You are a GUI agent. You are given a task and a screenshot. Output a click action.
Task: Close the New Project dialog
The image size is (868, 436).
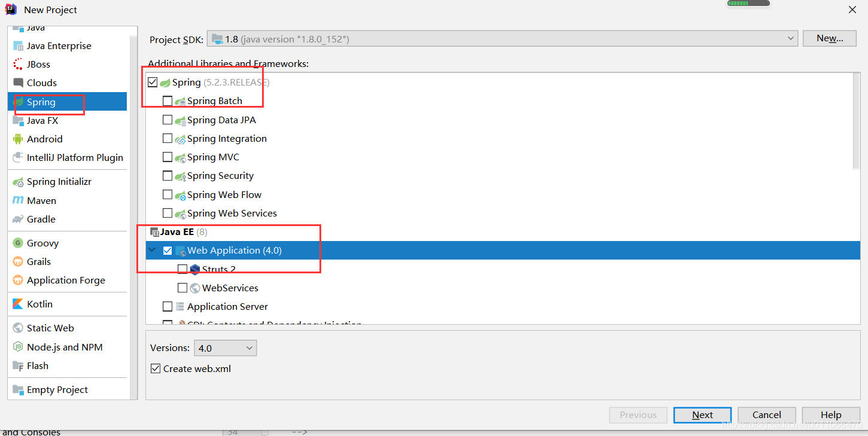tap(852, 10)
